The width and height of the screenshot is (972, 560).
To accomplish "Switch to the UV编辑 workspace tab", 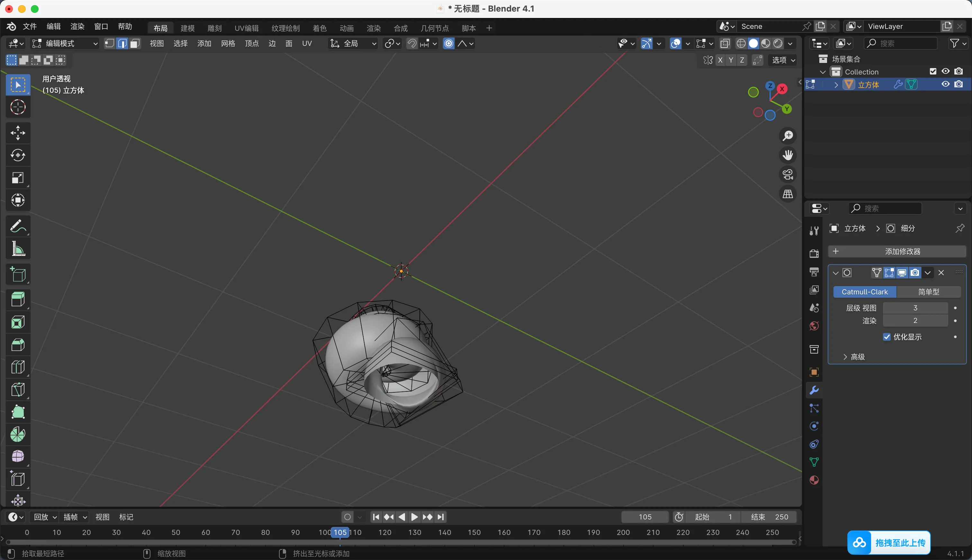I will (x=246, y=28).
